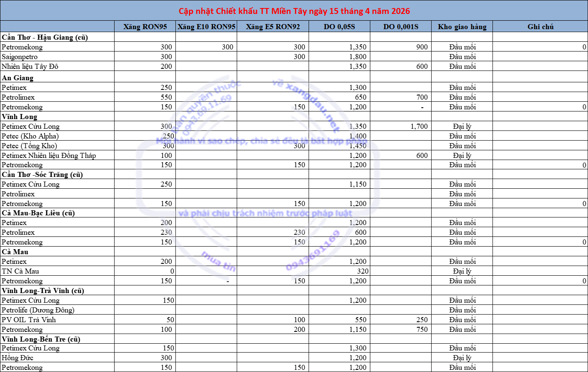Image resolution: width=588 pixels, height=372 pixels.
Task: Select the Kho giao hàng column header
Action: [462, 27]
